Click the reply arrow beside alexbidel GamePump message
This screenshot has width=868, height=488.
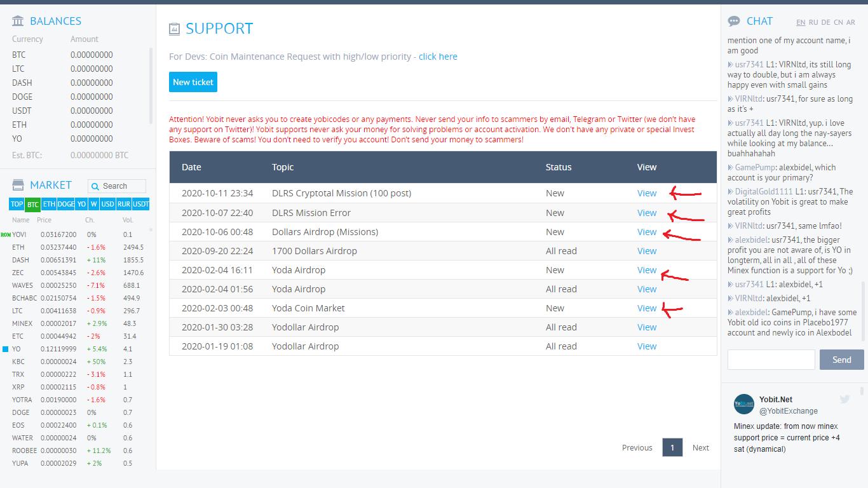pos(730,313)
